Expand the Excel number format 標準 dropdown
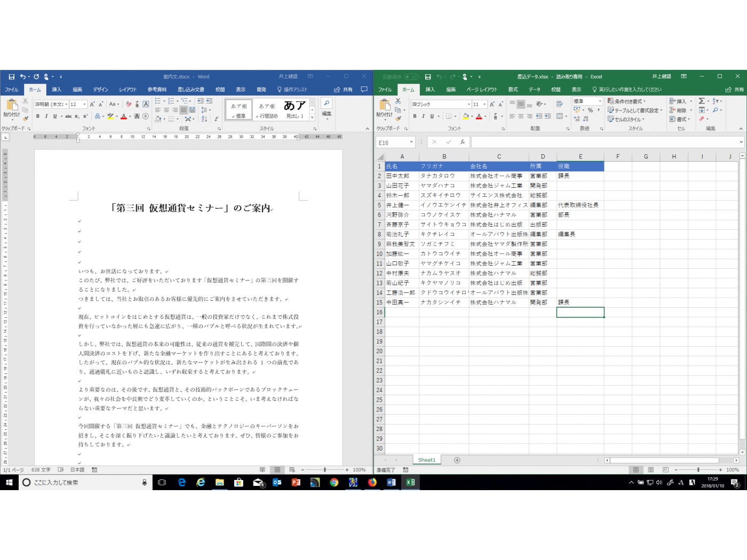The width and height of the screenshot is (747, 560). 600,101
